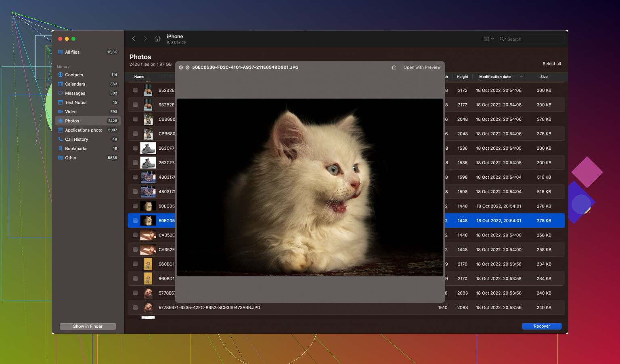620x364 pixels.
Task: Check the box for 5778E671 photo row
Action: click(x=135, y=308)
